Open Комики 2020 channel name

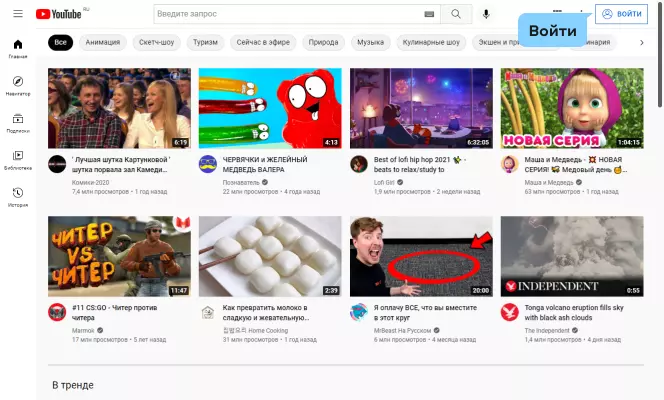pos(90,182)
